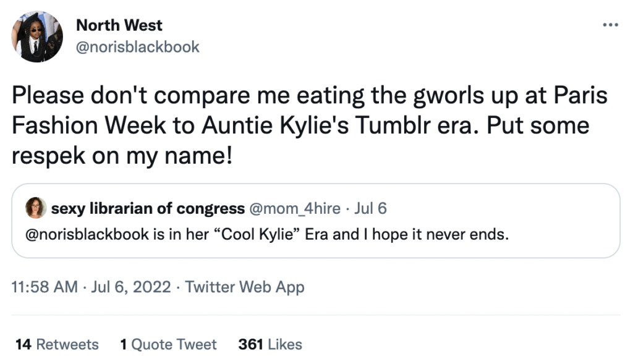This screenshot has width=633, height=364.
Task: Click the 11:58 AM timestamp
Action: tap(45, 287)
